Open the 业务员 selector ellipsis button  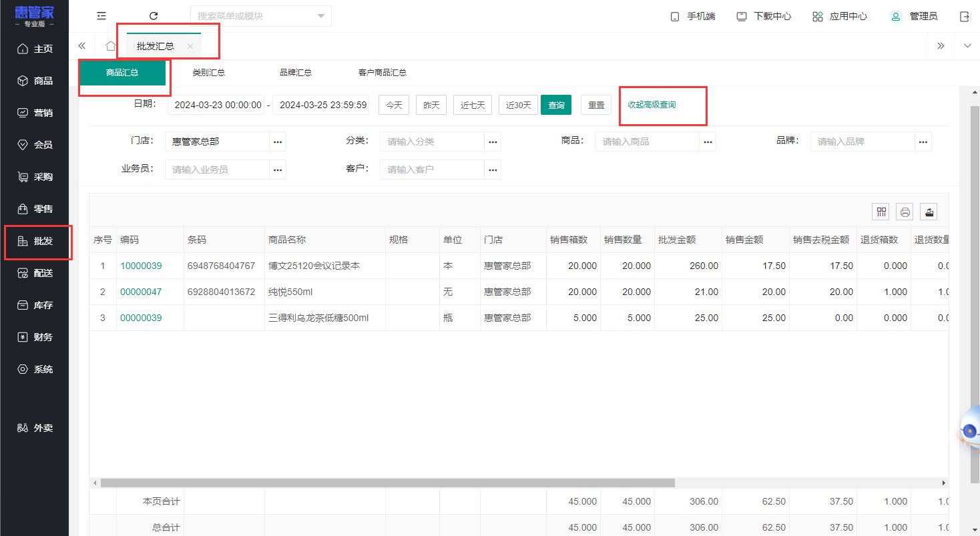(278, 170)
